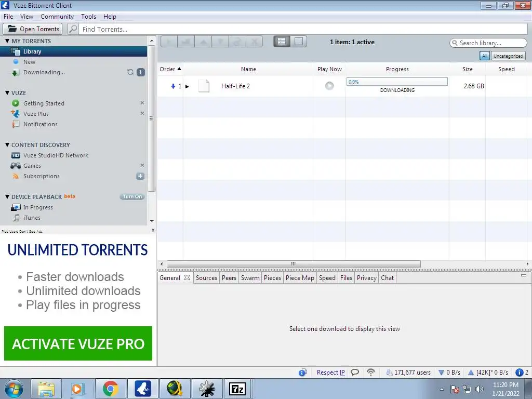The width and height of the screenshot is (532, 399).
Task: Open the View menu
Action: (x=26, y=17)
